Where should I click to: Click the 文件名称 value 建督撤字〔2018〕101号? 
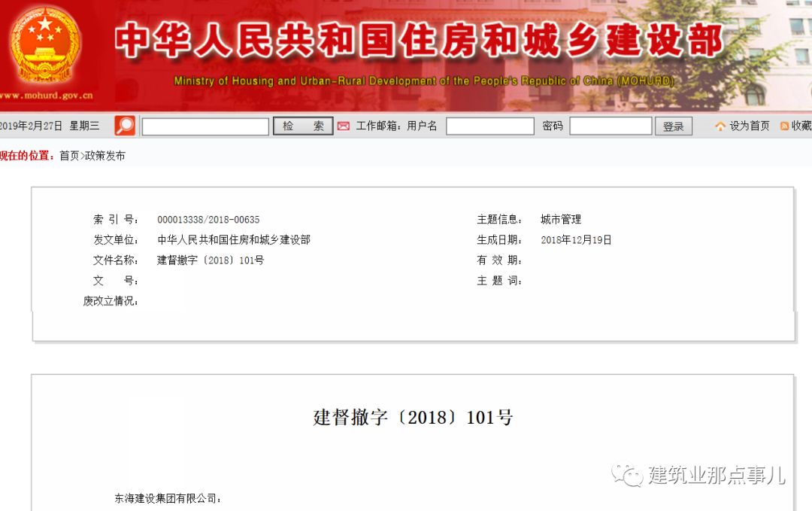(211, 260)
